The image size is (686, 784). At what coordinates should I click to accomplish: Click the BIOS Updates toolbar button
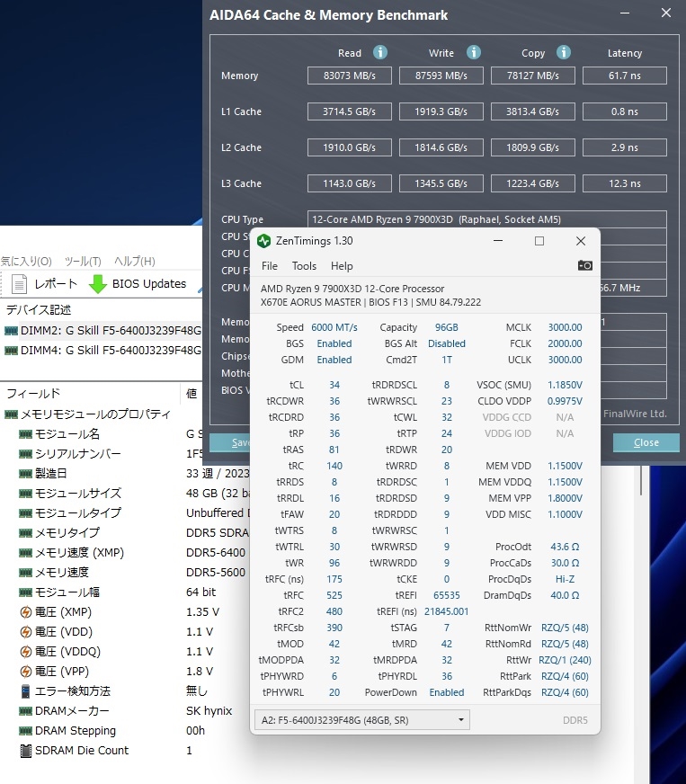point(138,283)
